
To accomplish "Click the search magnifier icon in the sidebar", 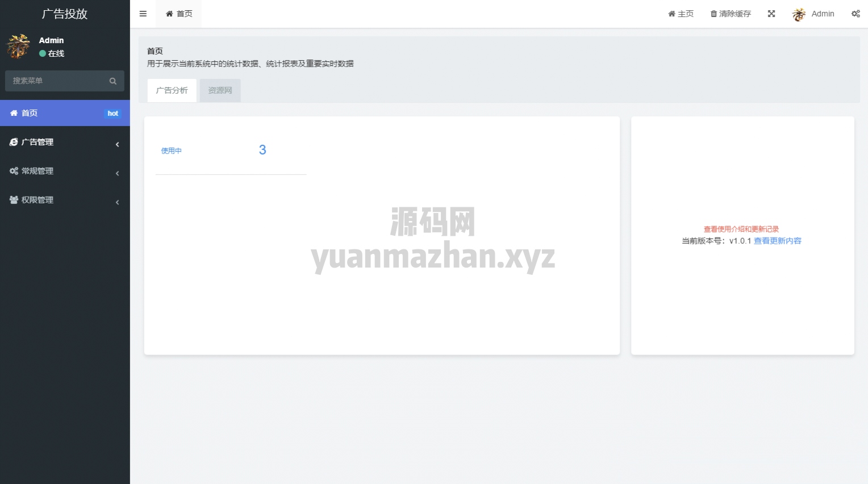I will click(x=113, y=81).
